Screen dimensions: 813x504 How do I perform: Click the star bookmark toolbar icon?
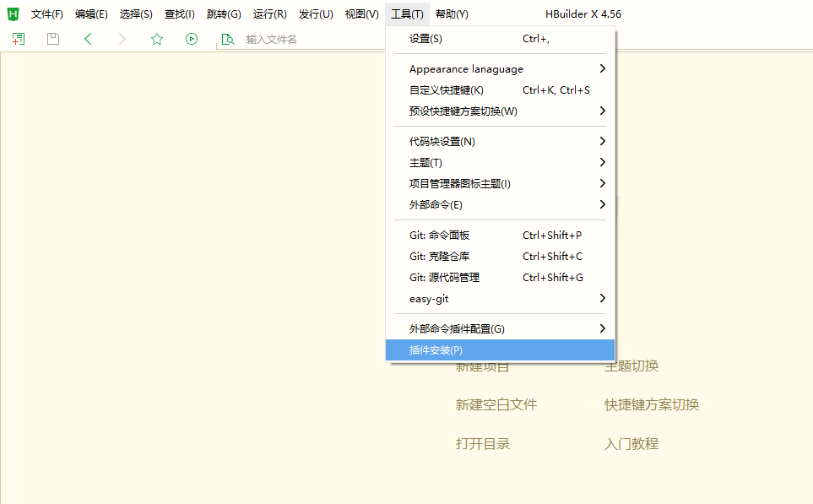[x=157, y=39]
